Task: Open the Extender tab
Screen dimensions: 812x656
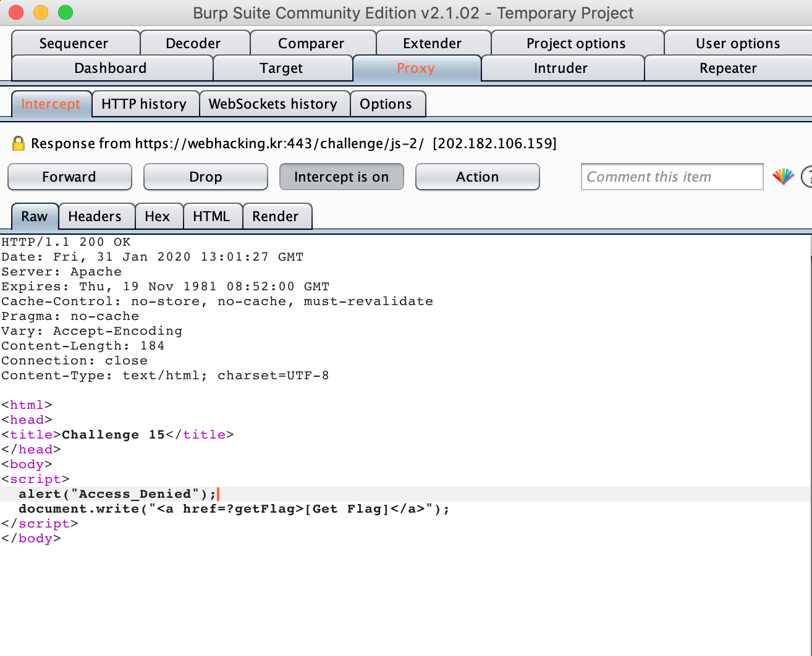Action: [433, 43]
